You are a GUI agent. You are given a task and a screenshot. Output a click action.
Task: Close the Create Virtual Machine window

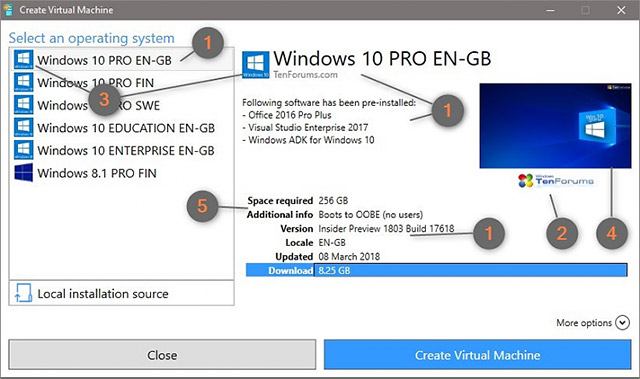[x=621, y=10]
